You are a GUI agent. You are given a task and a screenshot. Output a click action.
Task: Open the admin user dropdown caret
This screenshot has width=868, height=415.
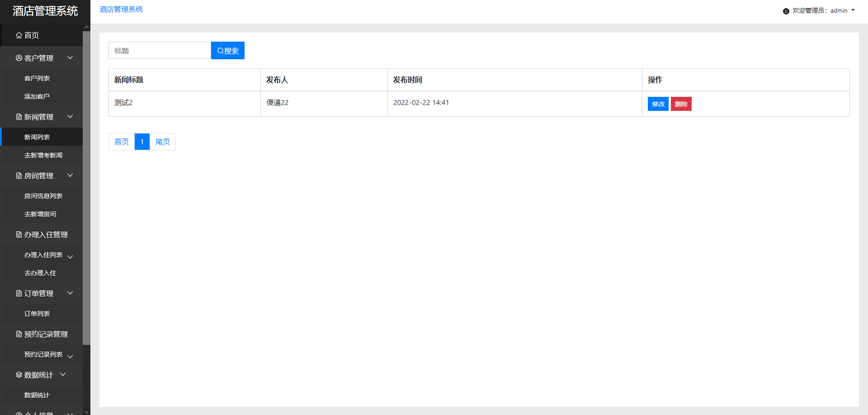click(x=853, y=10)
